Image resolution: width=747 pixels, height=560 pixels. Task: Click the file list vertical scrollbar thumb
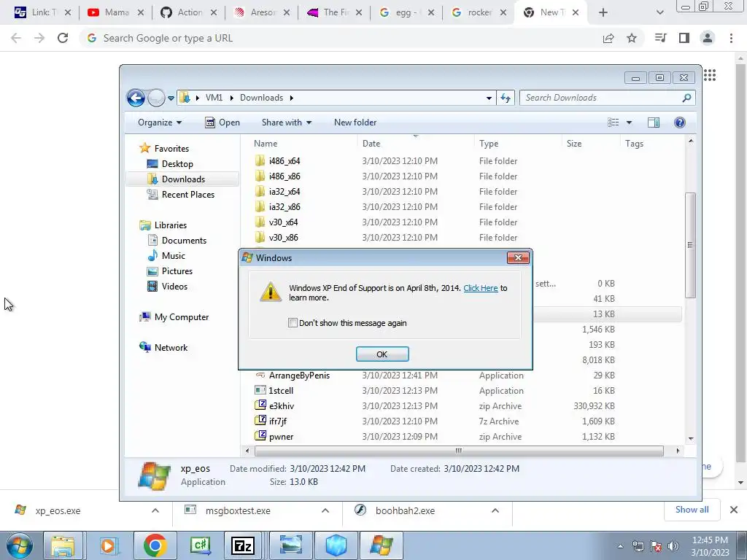pyautogui.click(x=690, y=245)
